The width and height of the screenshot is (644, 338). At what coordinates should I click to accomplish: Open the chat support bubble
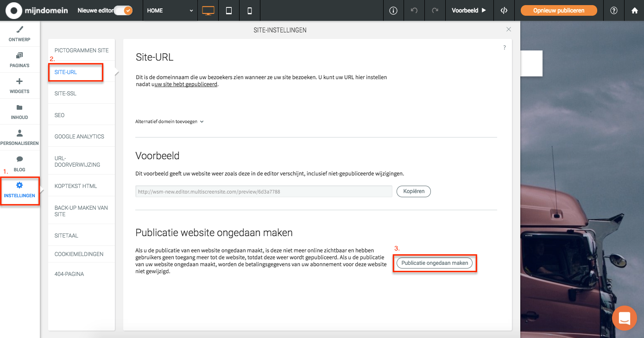(x=625, y=318)
